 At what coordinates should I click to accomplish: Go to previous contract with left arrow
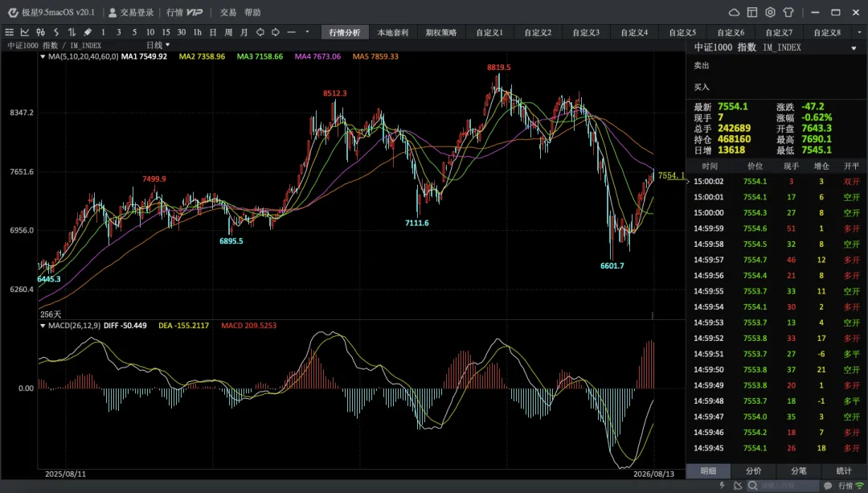click(x=260, y=32)
